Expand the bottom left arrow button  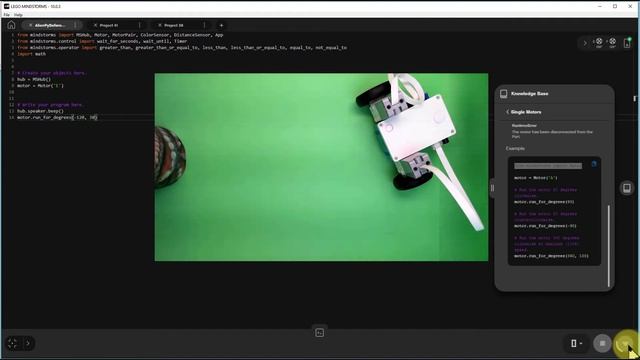point(28,343)
